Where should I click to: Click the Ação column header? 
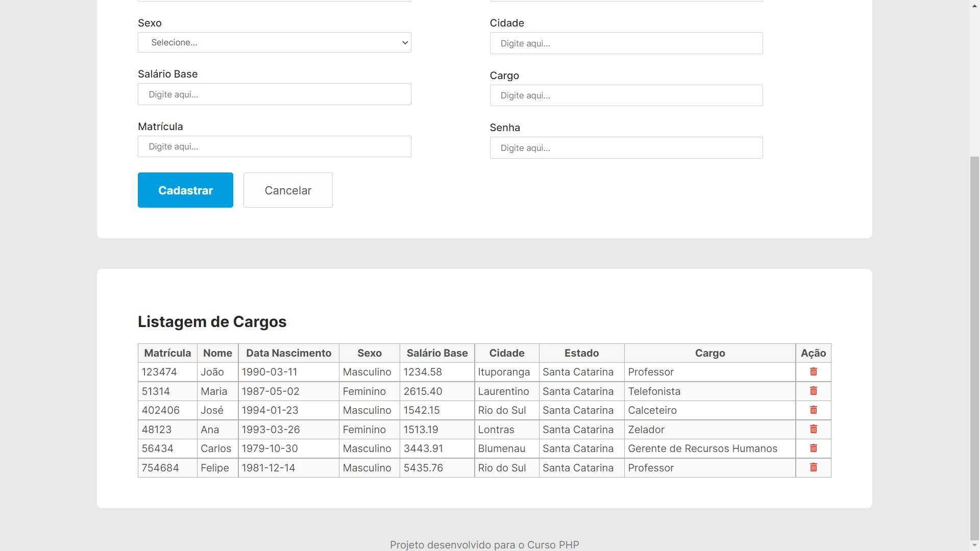click(x=813, y=353)
